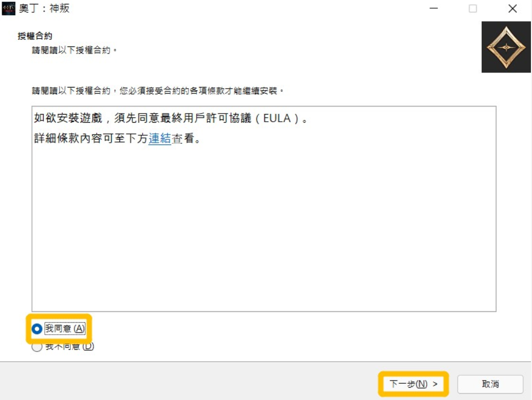Select the 我不同意 (D) radio button

(37, 347)
